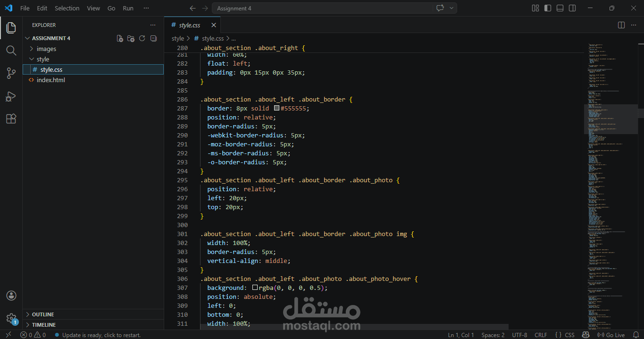The image size is (644, 339).
Task: Open the Accounts icon
Action: pos(11,296)
